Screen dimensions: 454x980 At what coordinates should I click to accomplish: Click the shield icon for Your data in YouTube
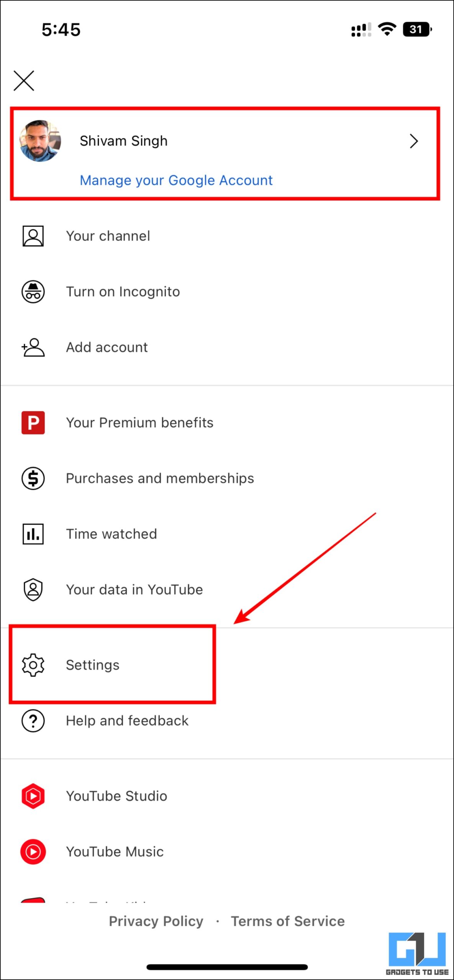(33, 589)
